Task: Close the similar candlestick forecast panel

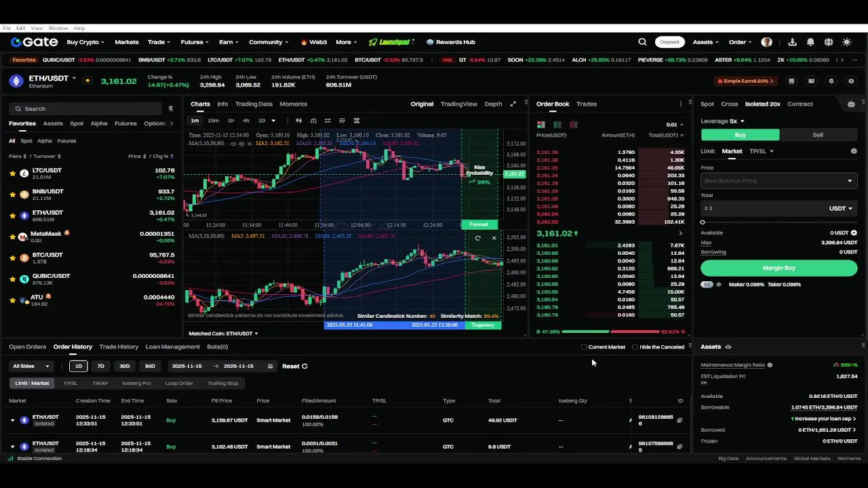Action: tap(494, 238)
